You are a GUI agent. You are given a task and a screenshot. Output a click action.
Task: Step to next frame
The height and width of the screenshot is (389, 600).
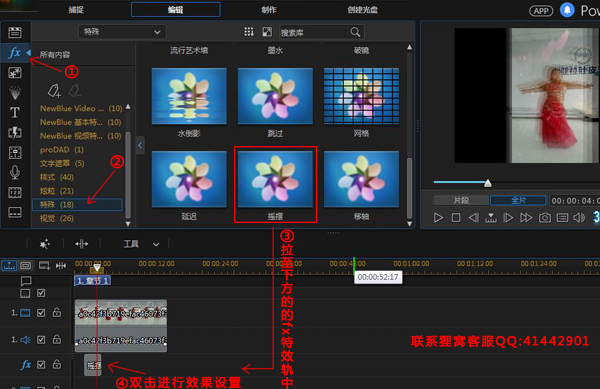[508, 218]
